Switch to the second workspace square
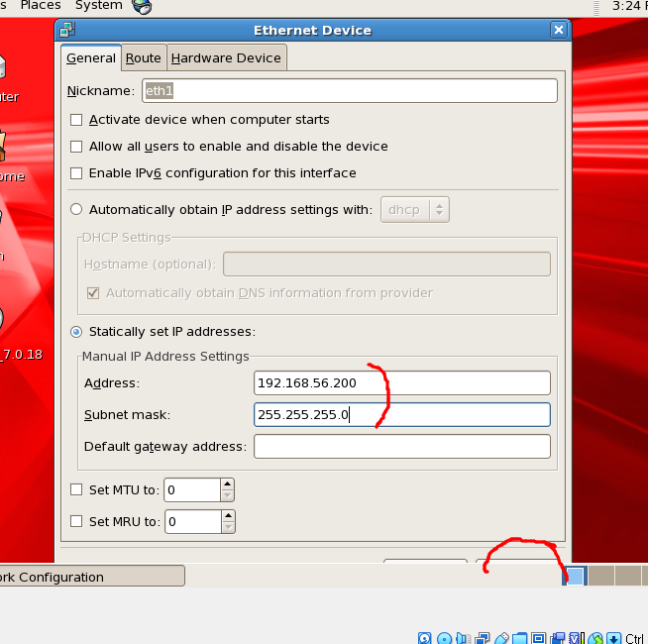Viewport: 648px width, 644px height. (600, 576)
